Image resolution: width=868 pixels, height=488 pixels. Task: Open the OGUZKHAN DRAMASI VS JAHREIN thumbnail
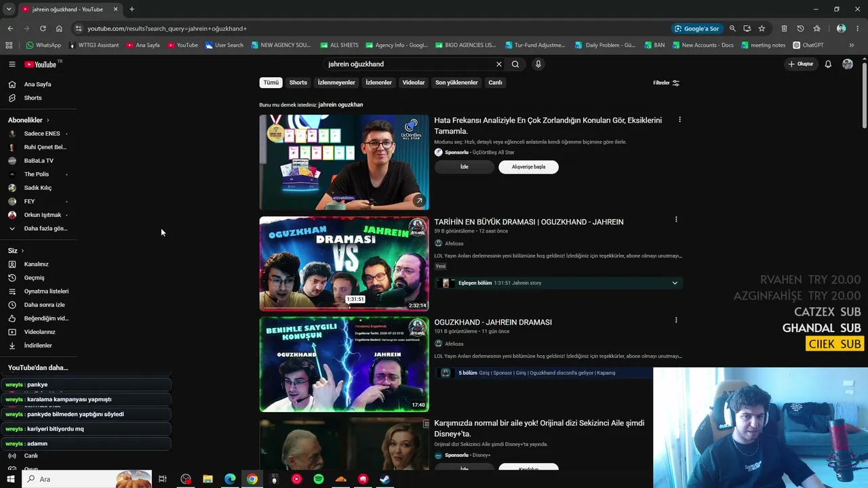[x=344, y=264]
